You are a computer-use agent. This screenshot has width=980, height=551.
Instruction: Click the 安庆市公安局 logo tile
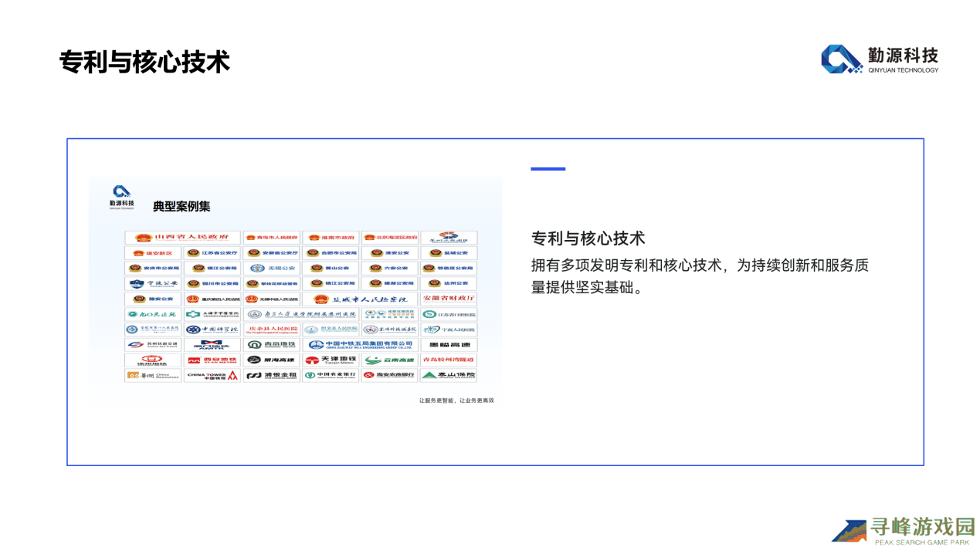pos(153,269)
